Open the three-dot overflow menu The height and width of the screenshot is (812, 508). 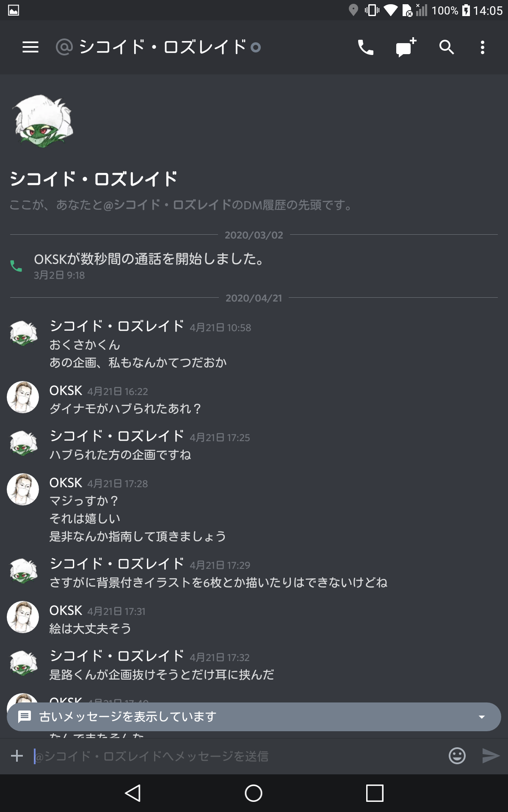pos(483,47)
